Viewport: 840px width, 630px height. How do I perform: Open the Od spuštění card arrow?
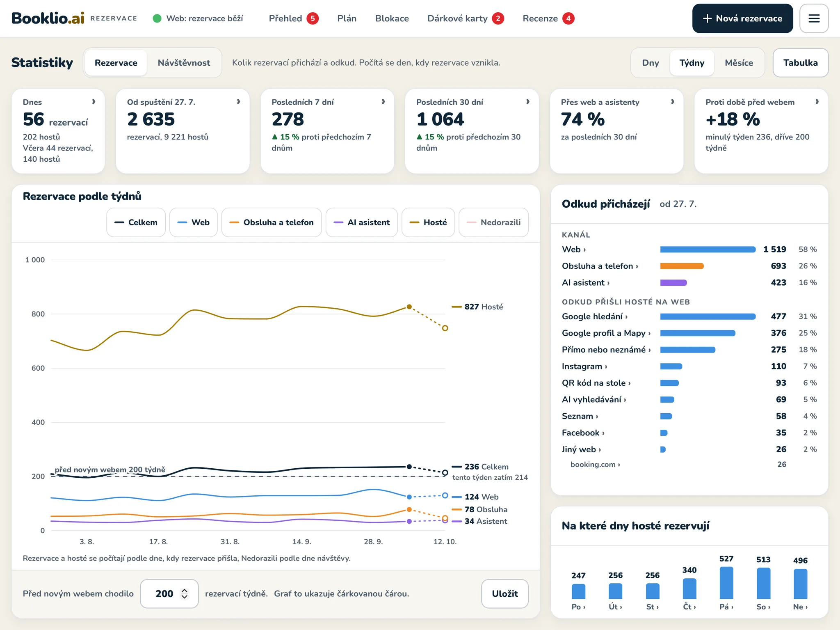pos(238,102)
